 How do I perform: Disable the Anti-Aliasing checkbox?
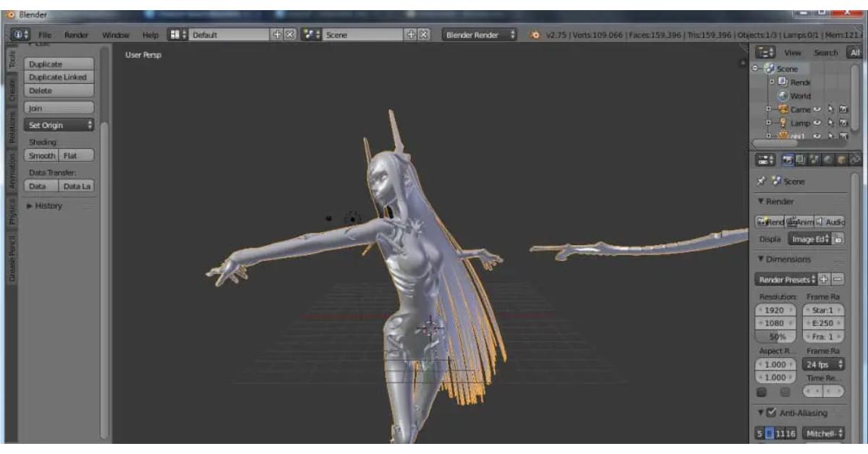point(771,413)
